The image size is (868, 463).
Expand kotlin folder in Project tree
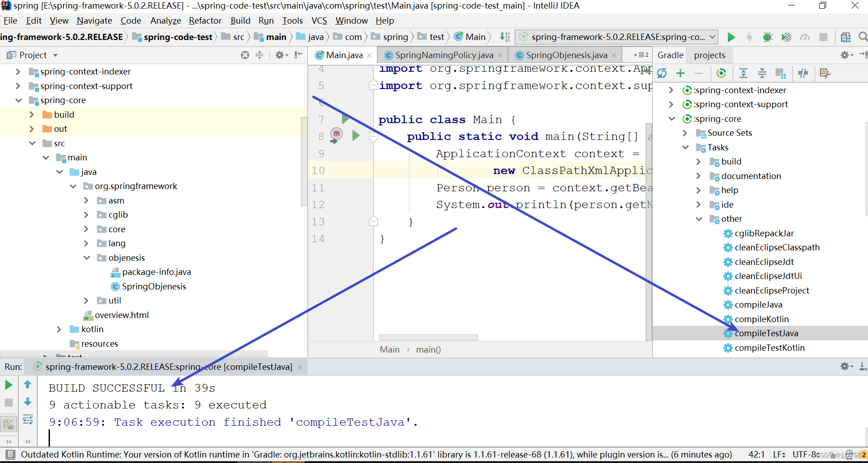coord(59,329)
